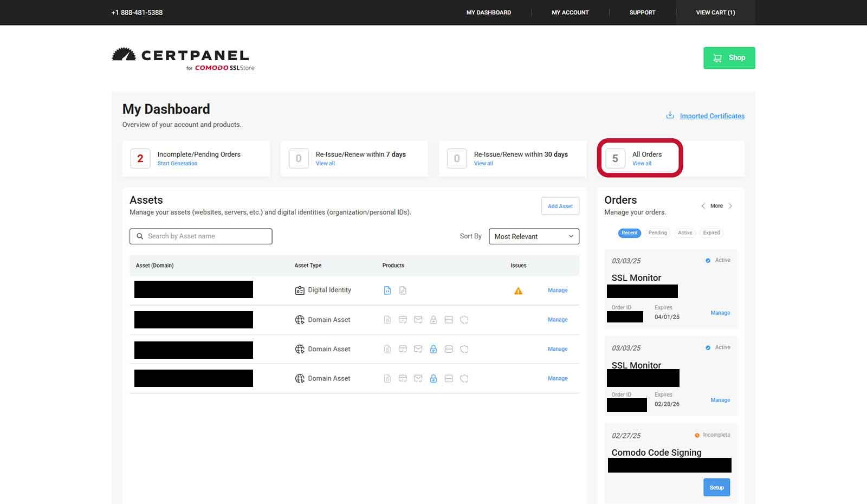This screenshot has width=867, height=504.
Task: Select the shield security icon on last Domain Asset row
Action: click(464, 378)
